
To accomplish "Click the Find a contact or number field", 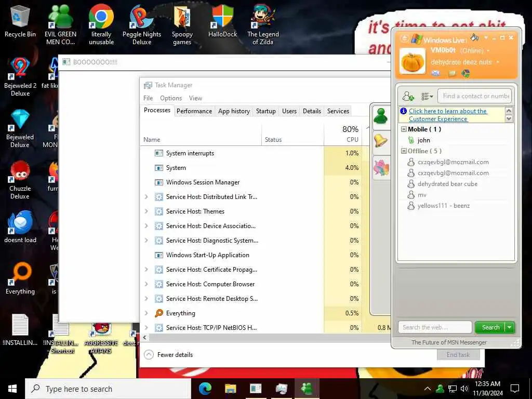I will 475,96.
